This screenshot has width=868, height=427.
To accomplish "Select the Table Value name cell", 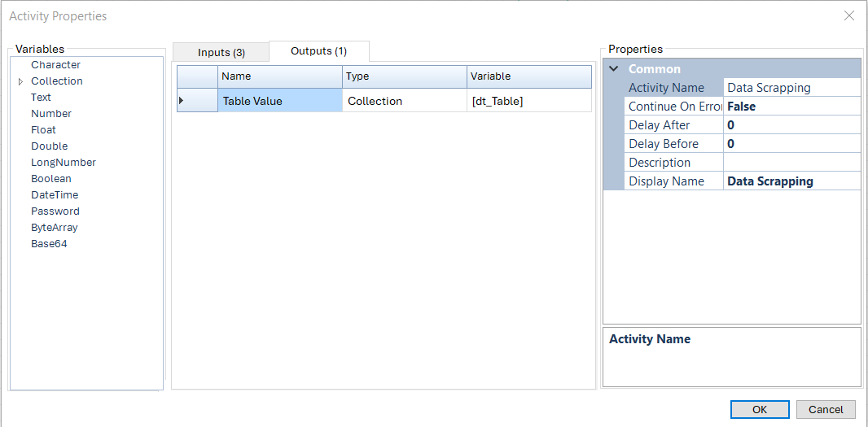I will [x=279, y=101].
